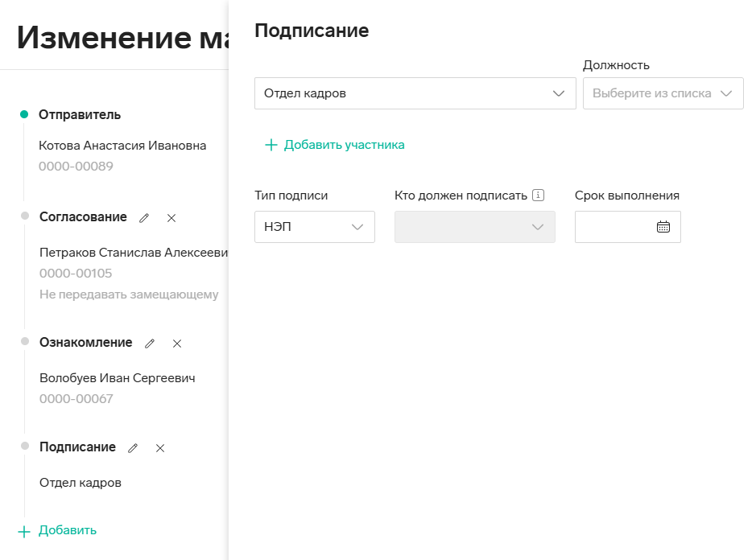
Task: Select the Подписание step heading in the route
Action: [x=77, y=447]
